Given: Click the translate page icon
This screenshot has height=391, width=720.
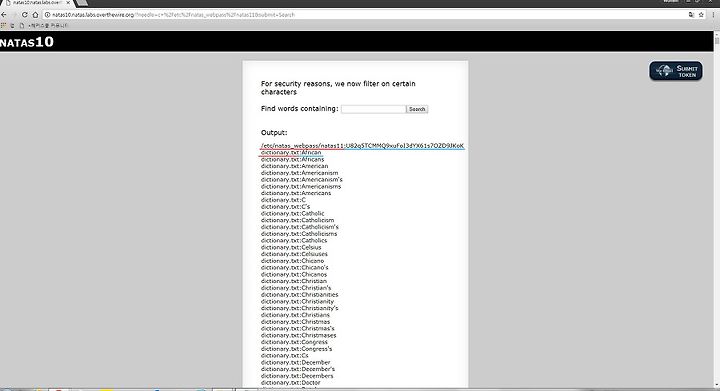Looking at the screenshot, I should point(692,15).
